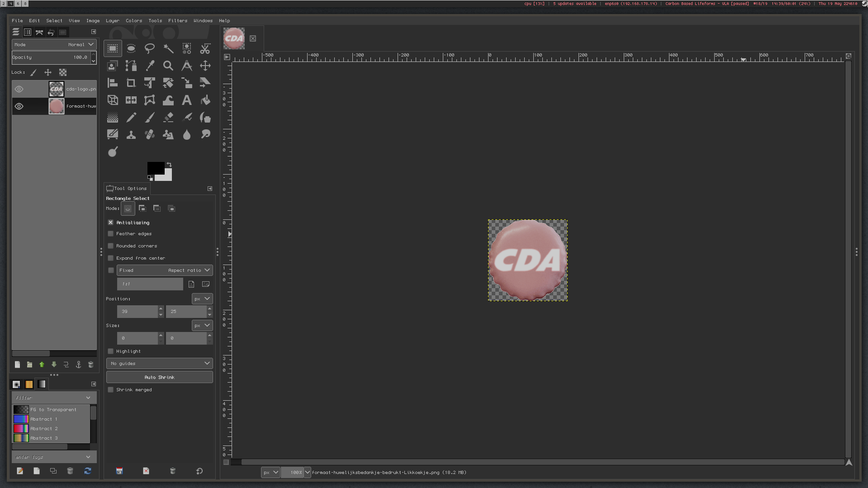
Task: Open the Layer menu
Action: coord(112,21)
